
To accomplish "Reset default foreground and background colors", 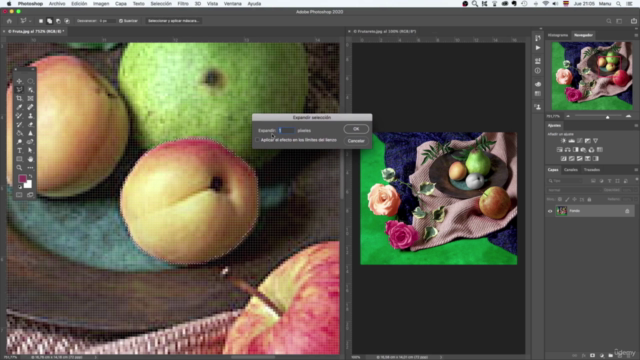I will pyautogui.click(x=19, y=187).
